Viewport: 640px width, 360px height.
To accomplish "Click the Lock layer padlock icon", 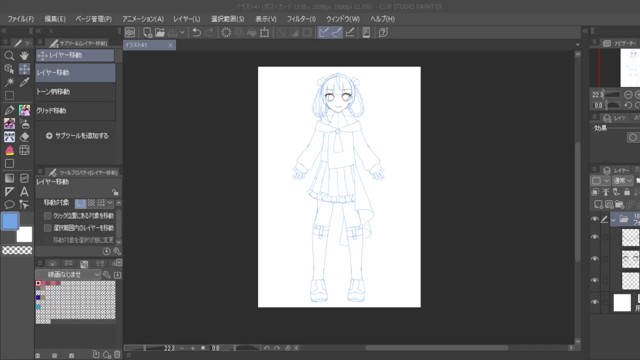I will click(627, 191).
